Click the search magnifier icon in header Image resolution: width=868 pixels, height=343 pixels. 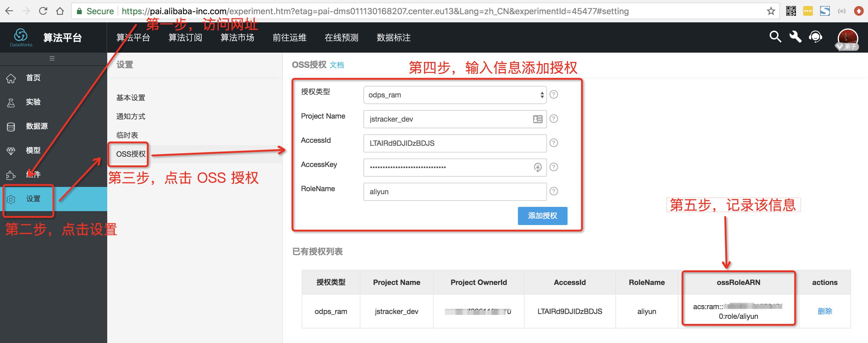pyautogui.click(x=775, y=36)
